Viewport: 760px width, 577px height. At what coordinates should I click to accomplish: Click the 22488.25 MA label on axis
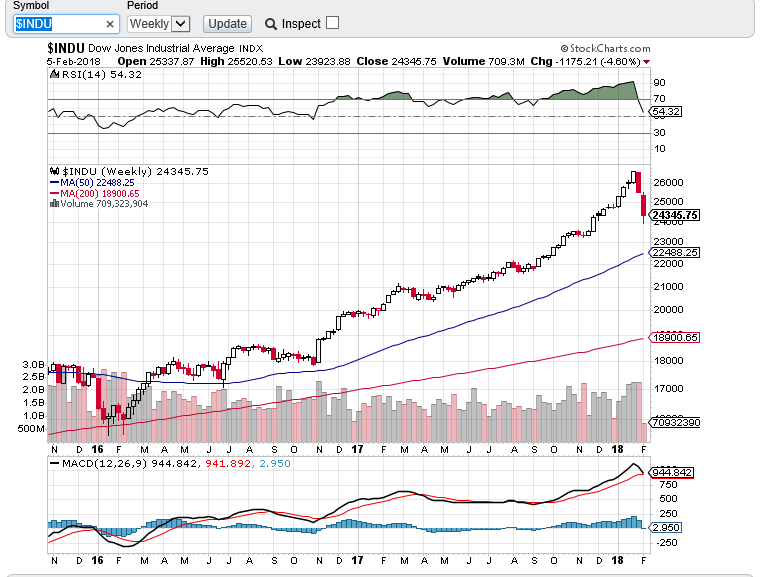[675, 253]
